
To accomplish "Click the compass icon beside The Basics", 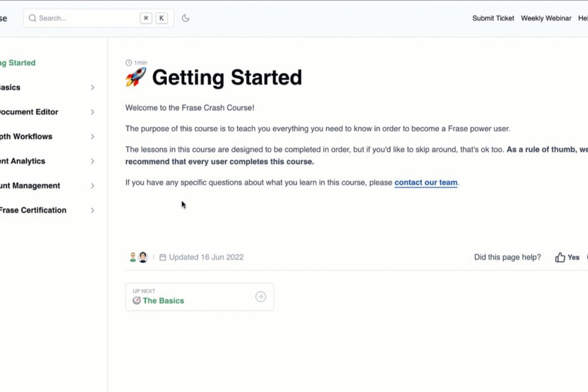I will 137,300.
